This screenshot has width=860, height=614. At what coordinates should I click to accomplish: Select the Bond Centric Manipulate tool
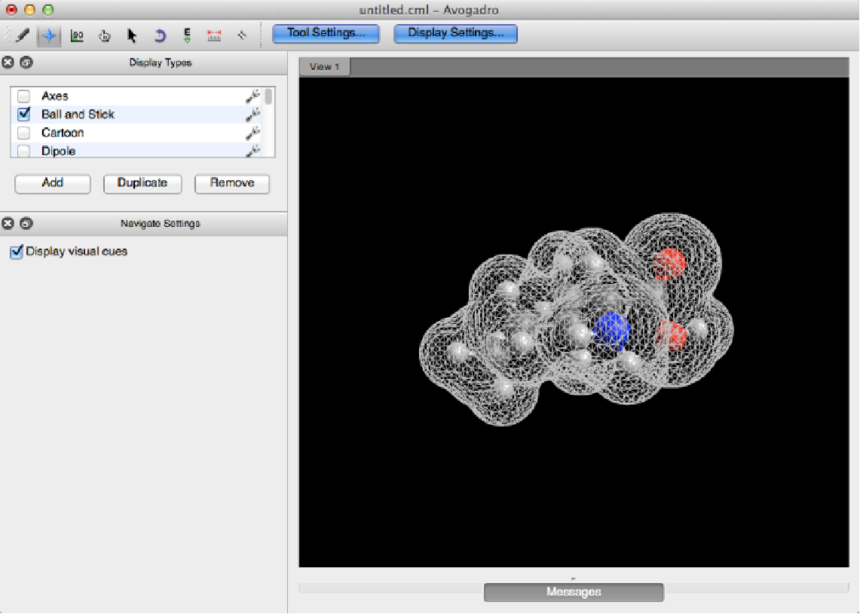[77, 35]
